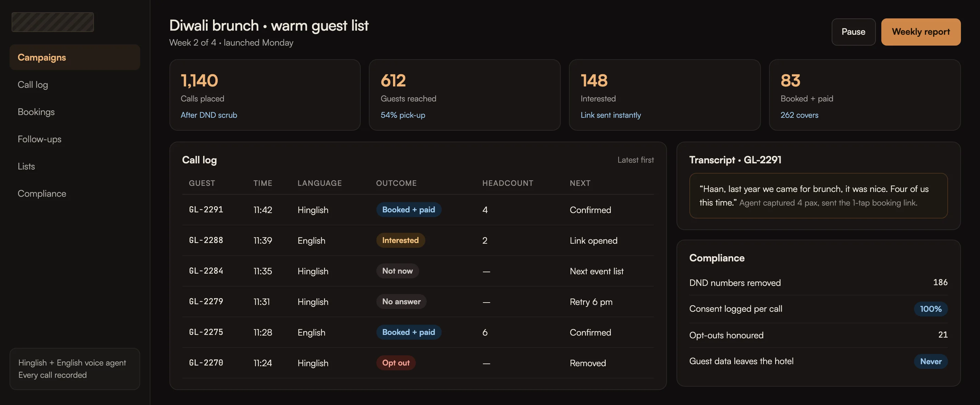Click 'Link opened' next action
This screenshot has height=405, width=980.
pyautogui.click(x=593, y=241)
